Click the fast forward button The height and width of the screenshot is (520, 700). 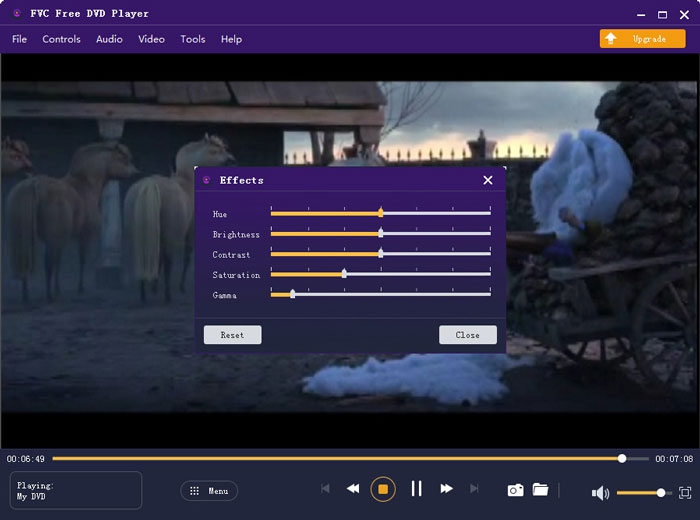pos(446,489)
